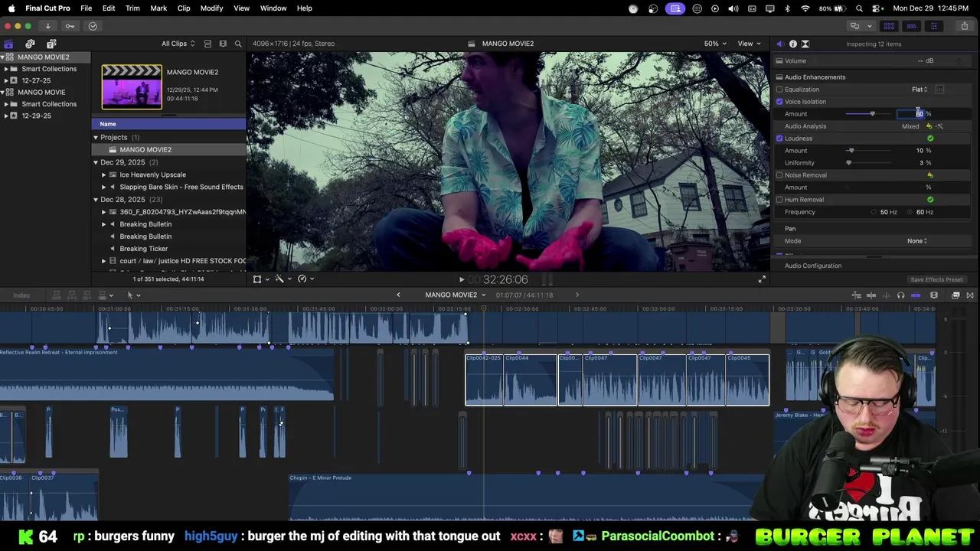Open the Audio Configuration section
The image size is (980, 551).
(x=813, y=266)
